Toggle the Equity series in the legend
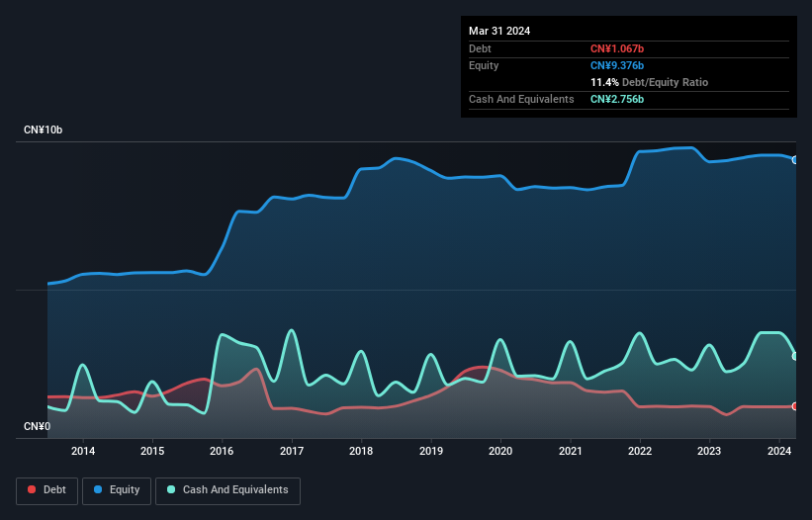The image size is (812, 520). (x=118, y=490)
